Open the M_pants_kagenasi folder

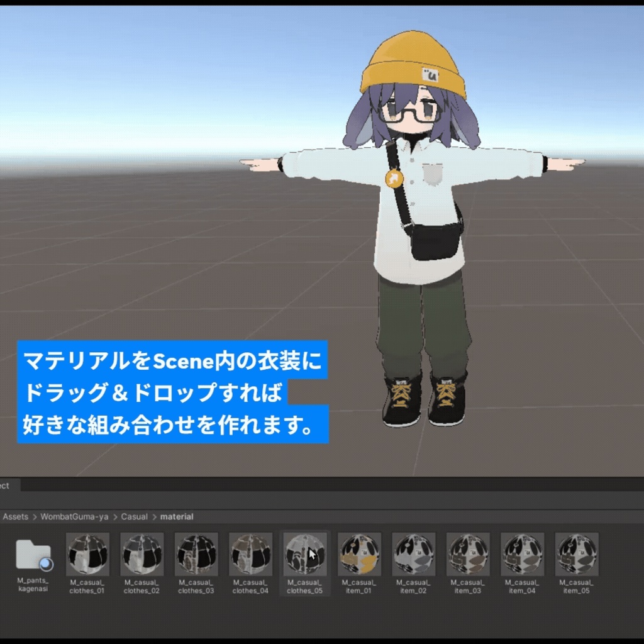point(33,555)
